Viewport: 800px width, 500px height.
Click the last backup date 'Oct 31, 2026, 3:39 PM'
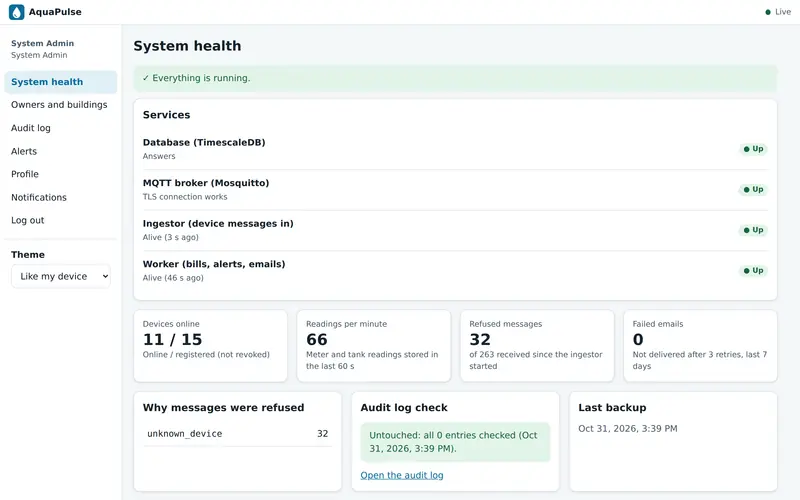[628, 429]
